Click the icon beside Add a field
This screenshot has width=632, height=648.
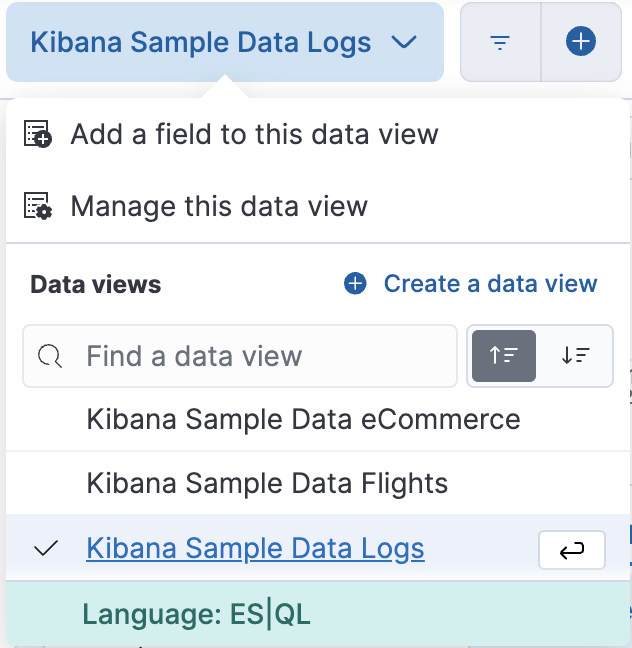click(38, 135)
